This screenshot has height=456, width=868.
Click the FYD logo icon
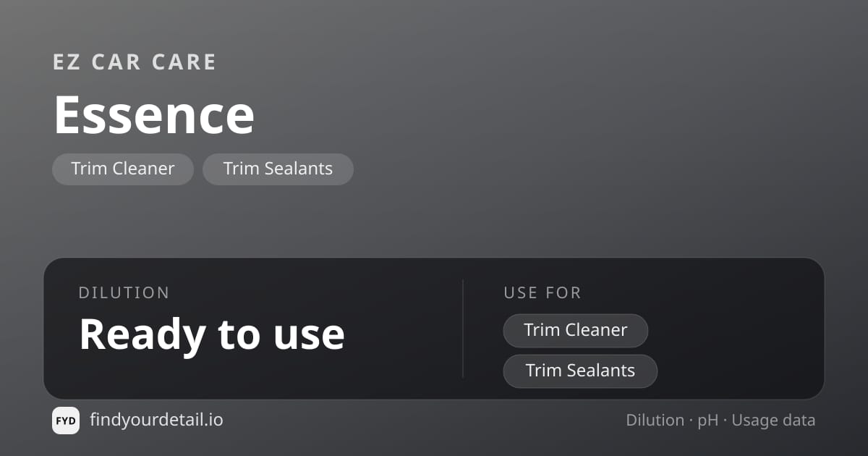tap(66, 421)
